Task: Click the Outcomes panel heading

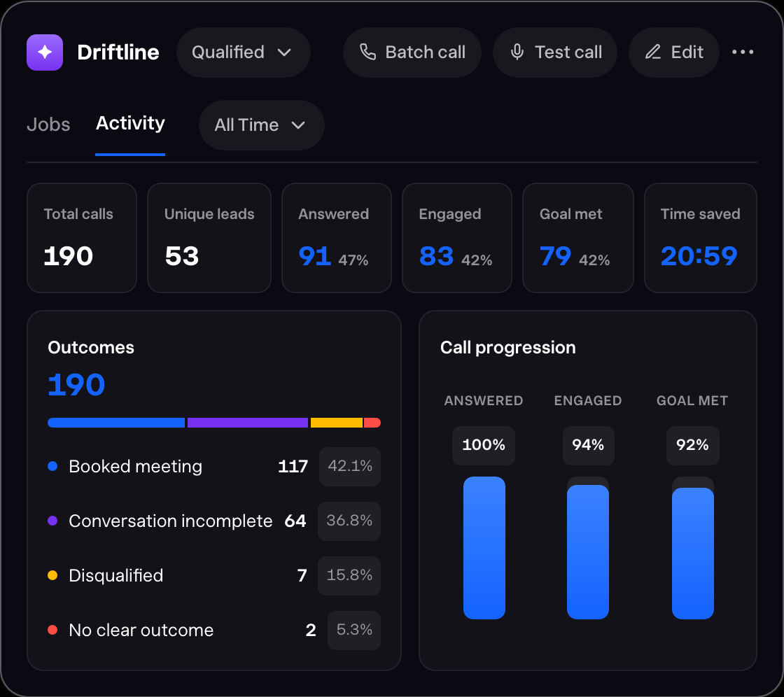Action: pos(91,348)
